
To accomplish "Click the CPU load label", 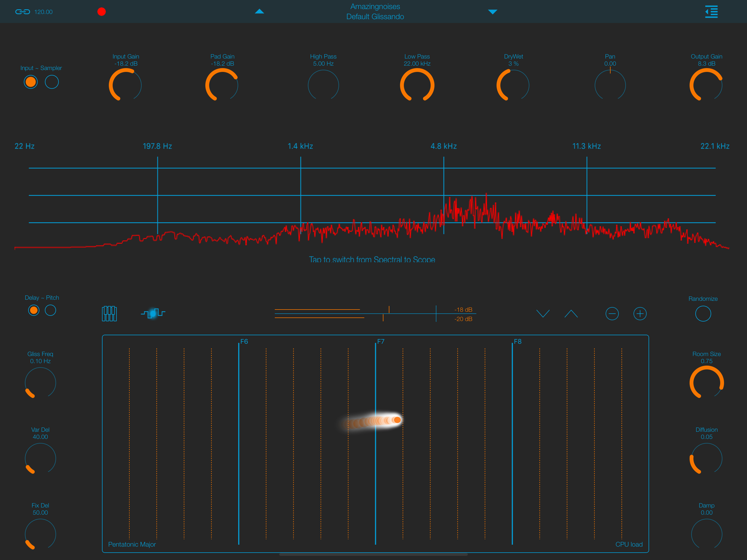I will tap(629, 544).
